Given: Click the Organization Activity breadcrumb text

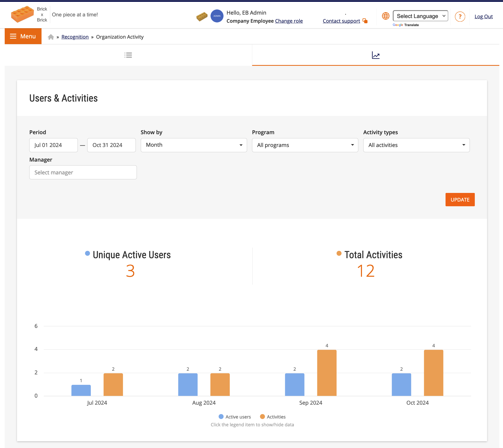Looking at the screenshot, I should [120, 37].
